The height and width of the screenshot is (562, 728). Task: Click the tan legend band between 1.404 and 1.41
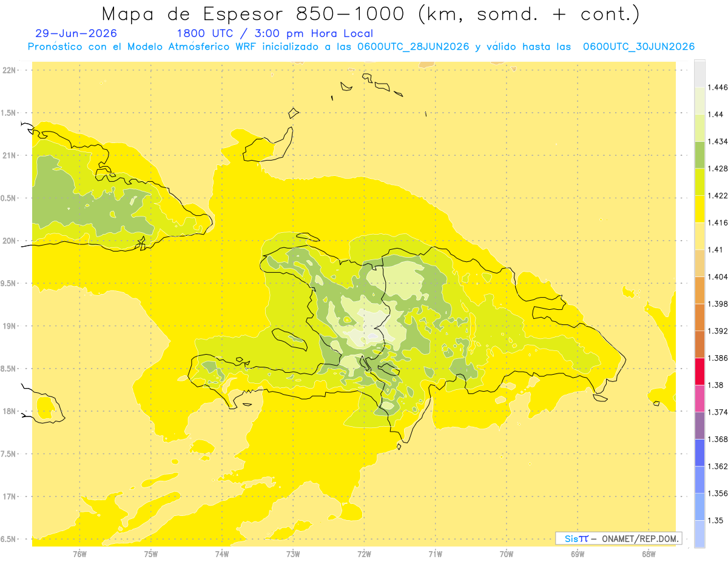[699, 263]
